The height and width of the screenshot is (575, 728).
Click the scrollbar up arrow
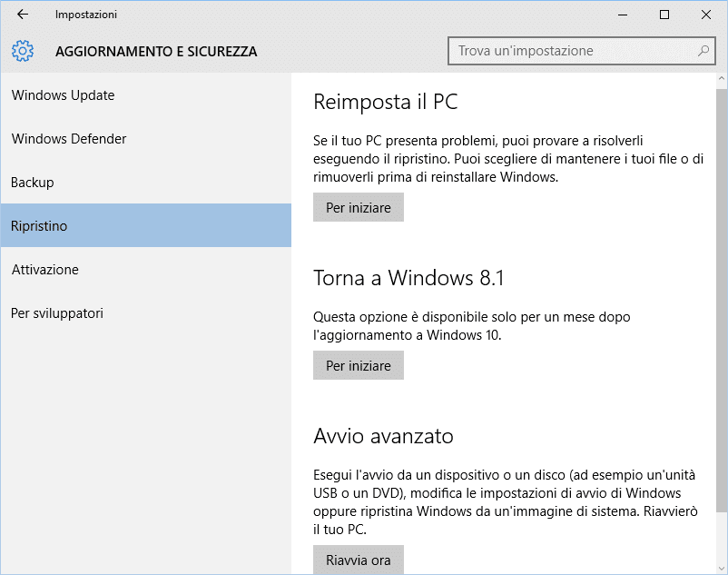[x=722, y=80]
